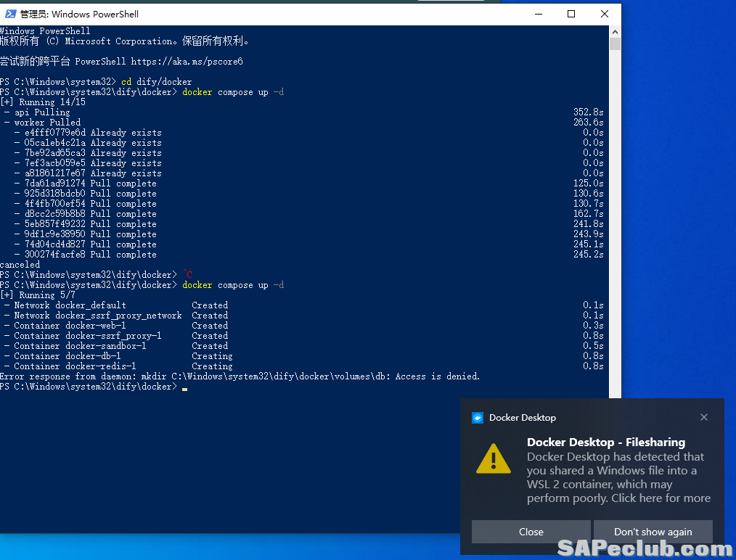Click the lower empty PowerShell scrollbar track

[615, 218]
